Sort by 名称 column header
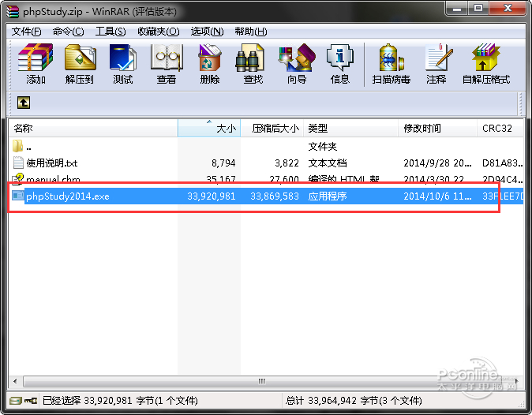 click(93, 128)
